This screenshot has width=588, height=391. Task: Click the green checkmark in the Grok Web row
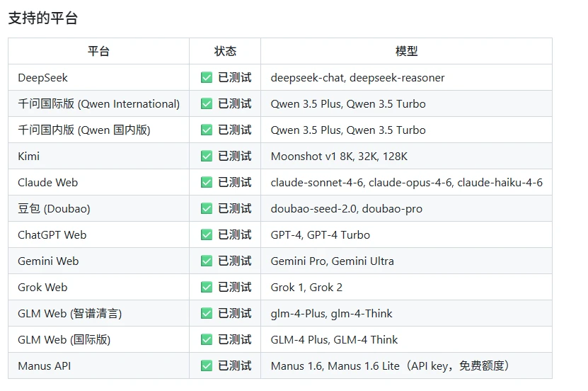click(206, 288)
